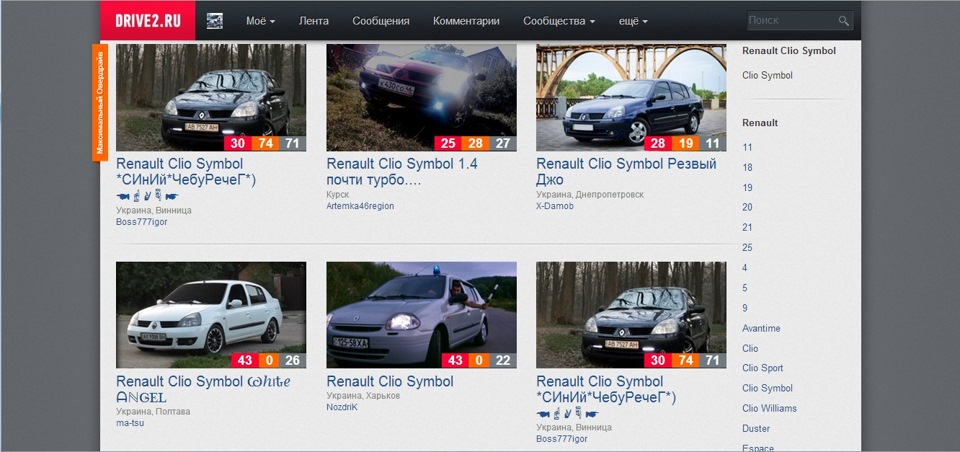
Task: Open the Резвый Джо car photo
Action: coord(631,97)
